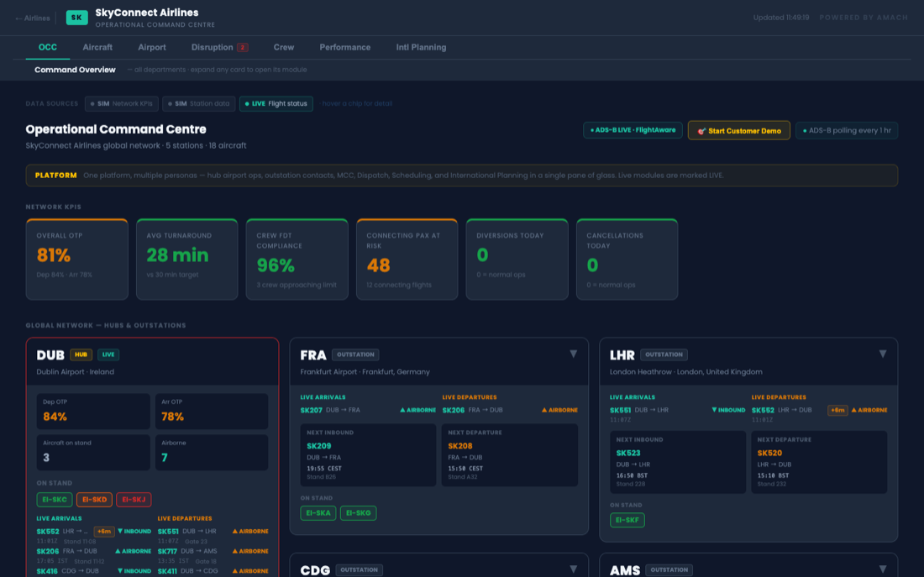The image size is (924, 577).
Task: Select the EI-SKJ aircraft chip
Action: click(134, 499)
